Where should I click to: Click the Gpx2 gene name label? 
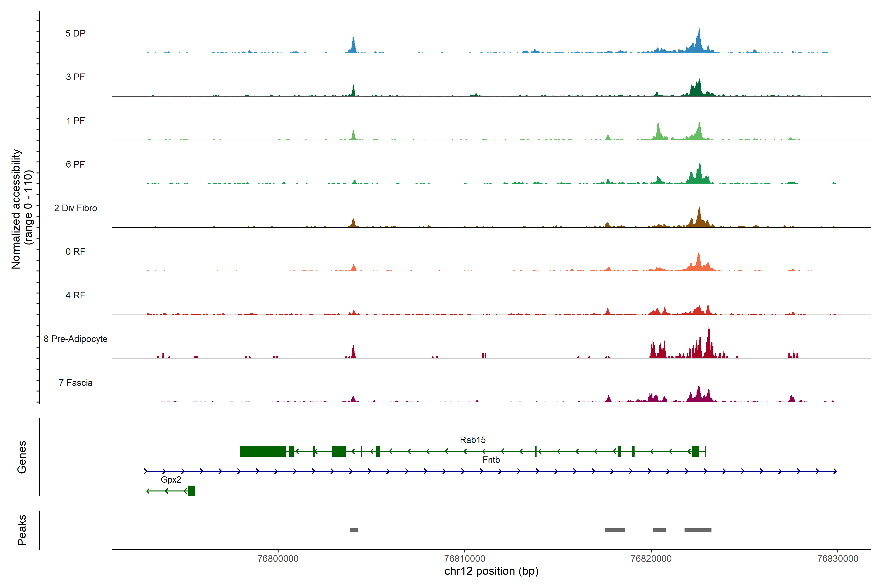pos(171,479)
